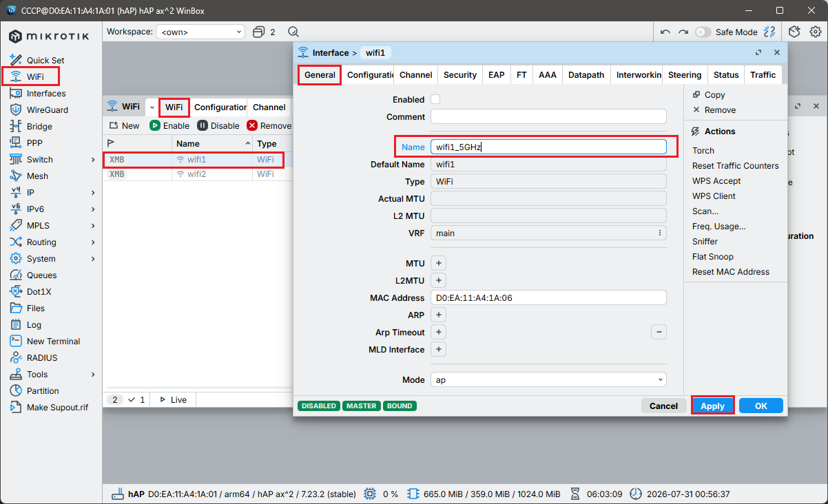828x504 pixels.
Task: Click the Cancel button
Action: (x=663, y=406)
